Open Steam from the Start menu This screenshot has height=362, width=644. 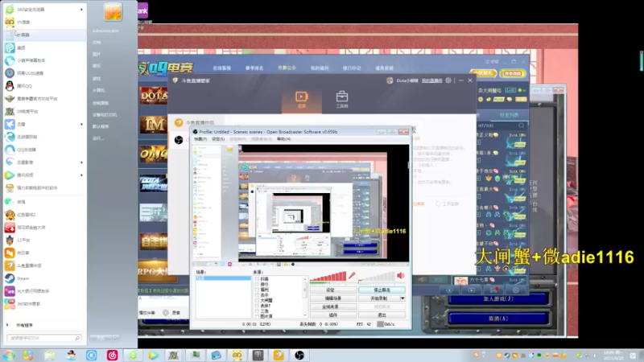coord(44,278)
